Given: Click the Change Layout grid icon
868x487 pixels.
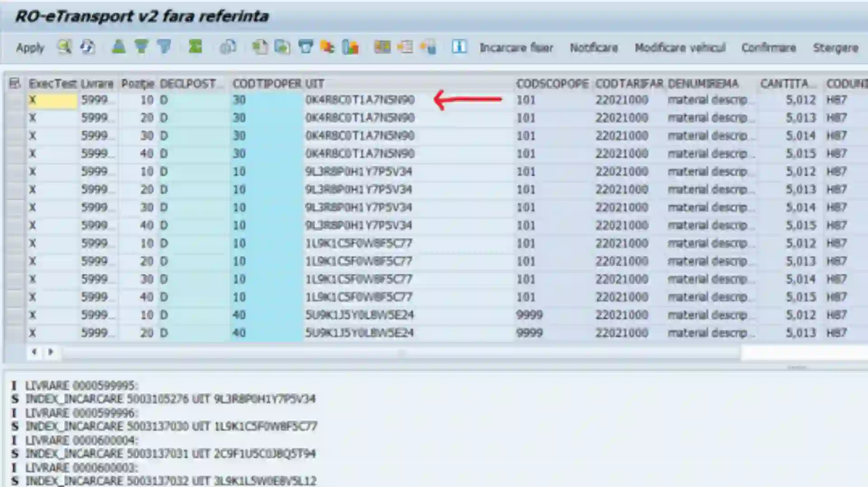Looking at the screenshot, I should (x=382, y=47).
